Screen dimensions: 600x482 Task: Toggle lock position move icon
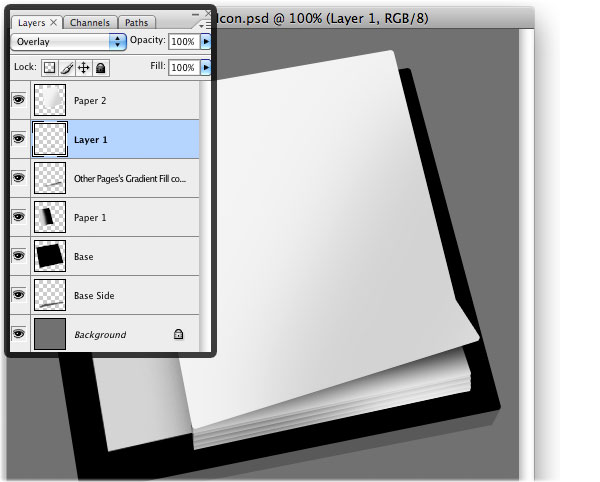click(x=83, y=68)
